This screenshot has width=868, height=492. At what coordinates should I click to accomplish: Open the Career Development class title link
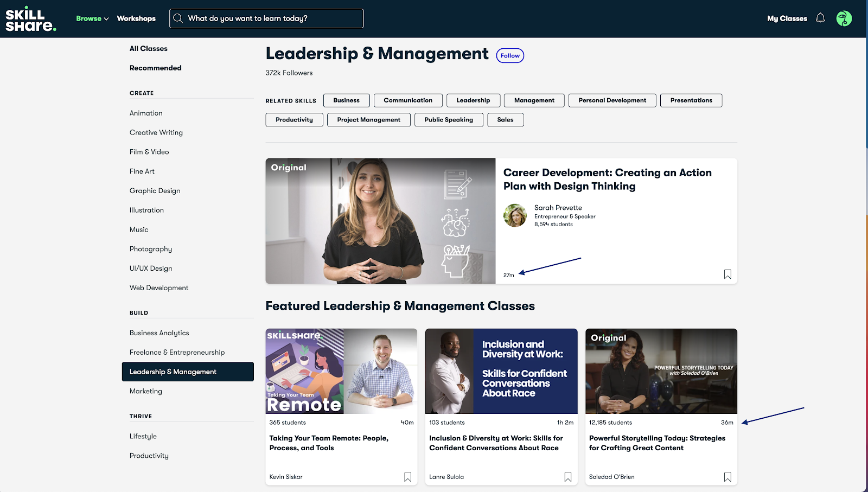point(608,180)
